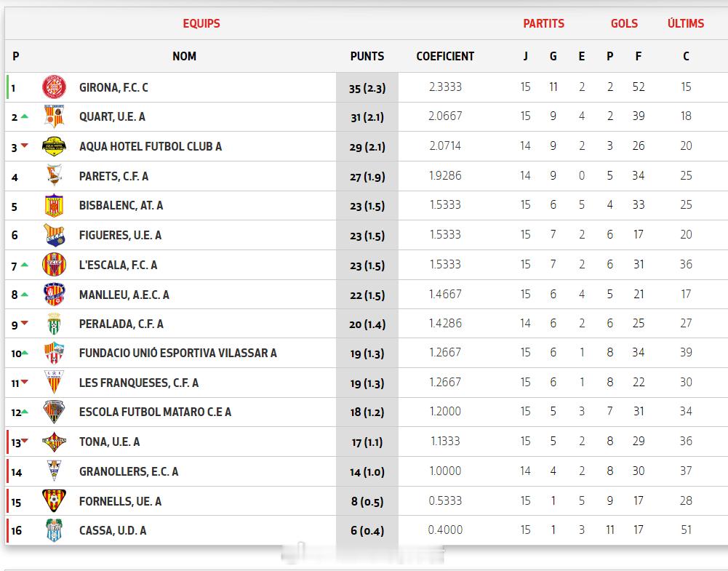
Task: Click the Manlleu A.E.C. A team crest
Action: pyautogui.click(x=54, y=295)
